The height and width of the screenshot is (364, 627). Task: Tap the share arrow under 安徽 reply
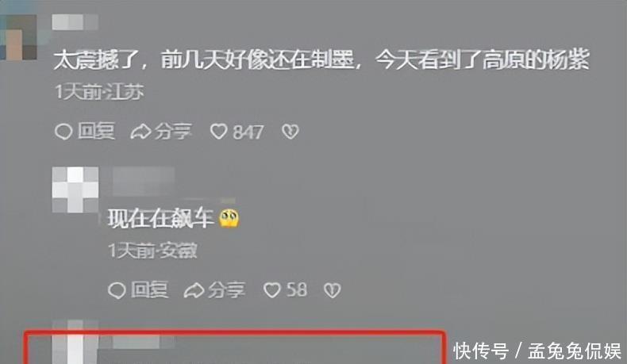coord(194,290)
